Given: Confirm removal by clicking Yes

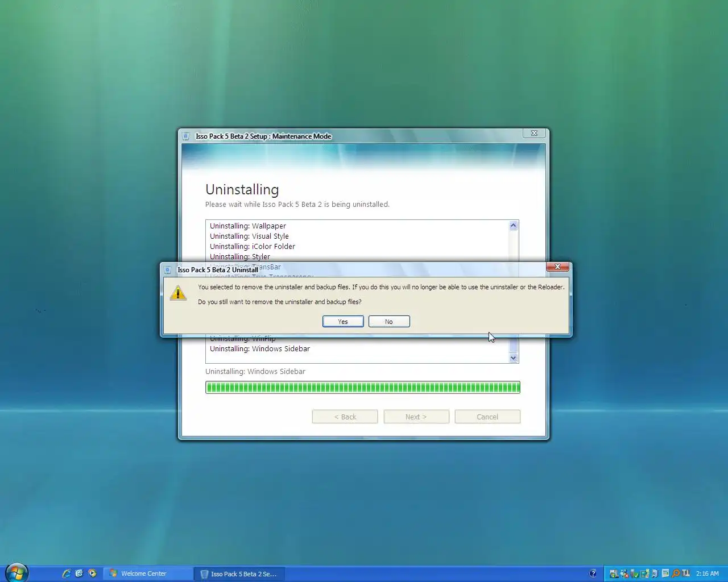Looking at the screenshot, I should (343, 322).
